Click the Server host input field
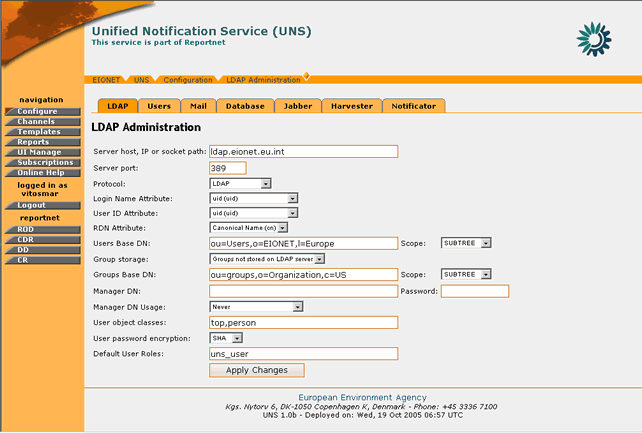 click(x=303, y=151)
